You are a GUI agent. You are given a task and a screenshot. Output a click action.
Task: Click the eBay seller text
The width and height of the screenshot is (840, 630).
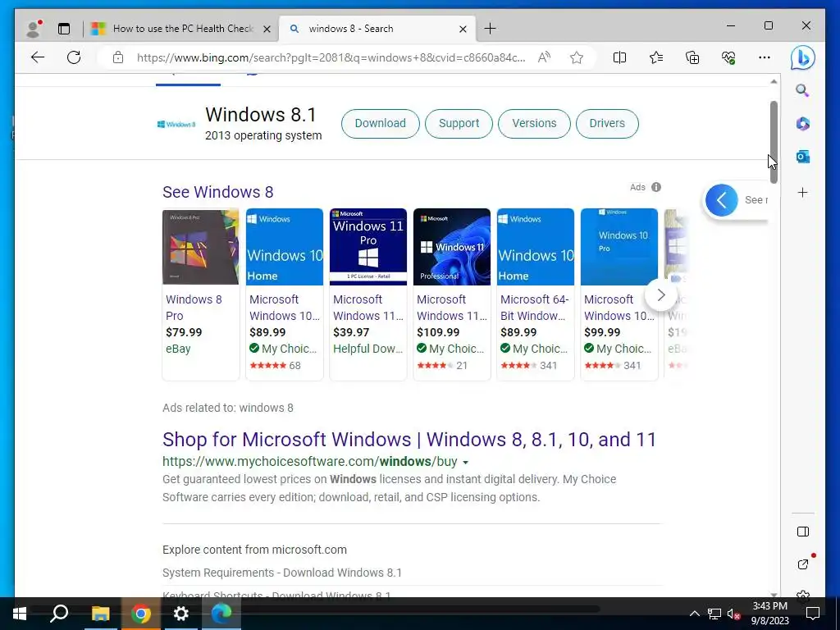click(x=178, y=349)
